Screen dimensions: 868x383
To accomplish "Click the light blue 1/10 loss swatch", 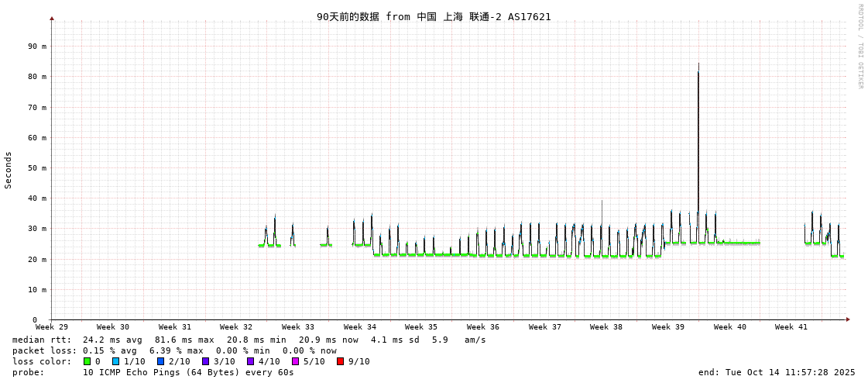I will click(x=115, y=361).
